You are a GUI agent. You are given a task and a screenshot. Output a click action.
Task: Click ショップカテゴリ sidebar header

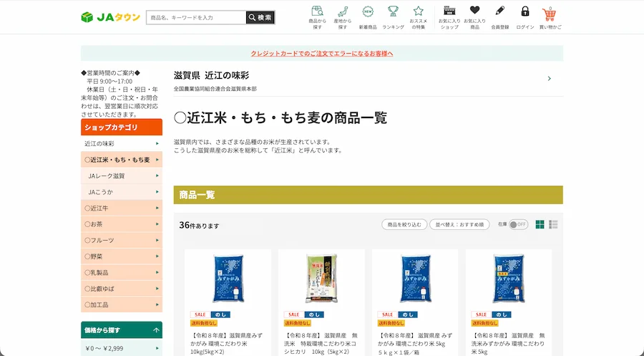tap(122, 127)
